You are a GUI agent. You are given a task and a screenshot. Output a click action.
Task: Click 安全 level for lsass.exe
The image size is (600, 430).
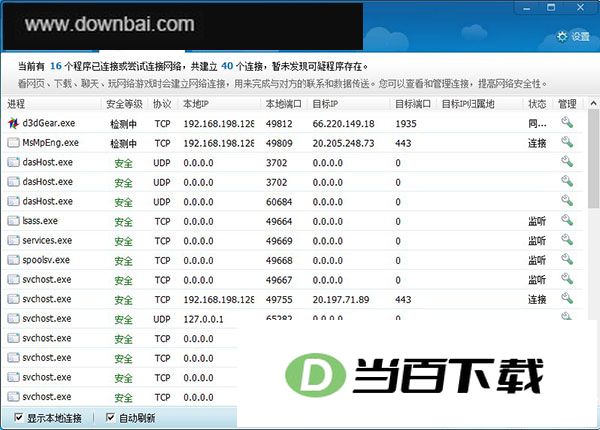pos(123,222)
